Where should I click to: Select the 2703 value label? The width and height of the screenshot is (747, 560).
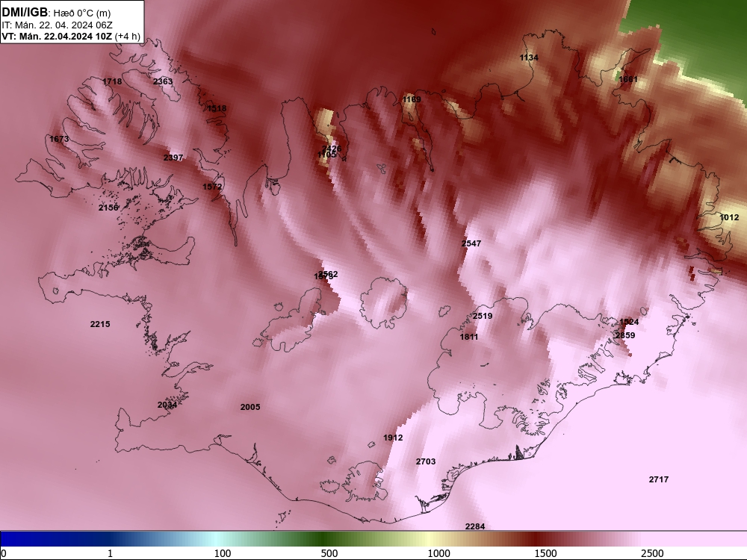coord(426,461)
